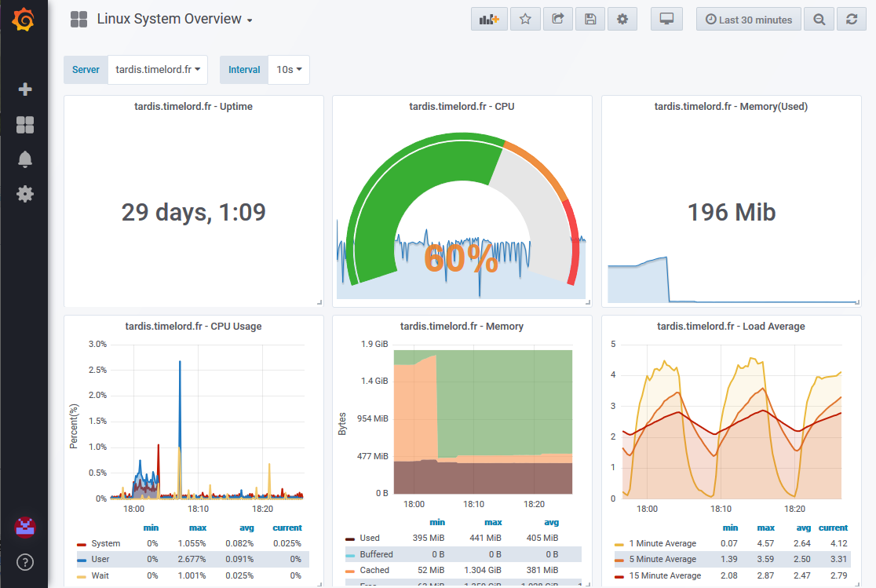Star this dashboard as favorite
The height and width of the screenshot is (588, 876).
pyautogui.click(x=525, y=20)
